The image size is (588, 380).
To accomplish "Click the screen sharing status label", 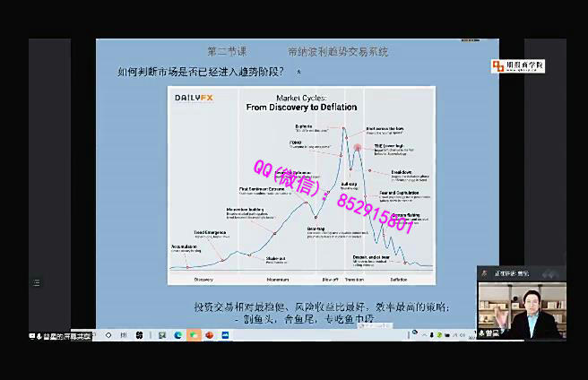I will coord(61,336).
